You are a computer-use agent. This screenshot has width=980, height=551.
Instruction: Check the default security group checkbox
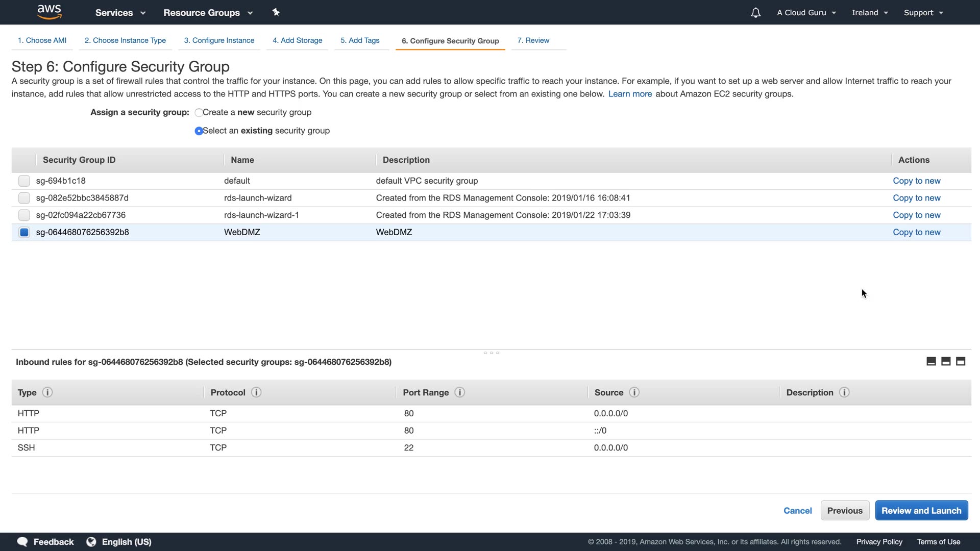pos(24,181)
